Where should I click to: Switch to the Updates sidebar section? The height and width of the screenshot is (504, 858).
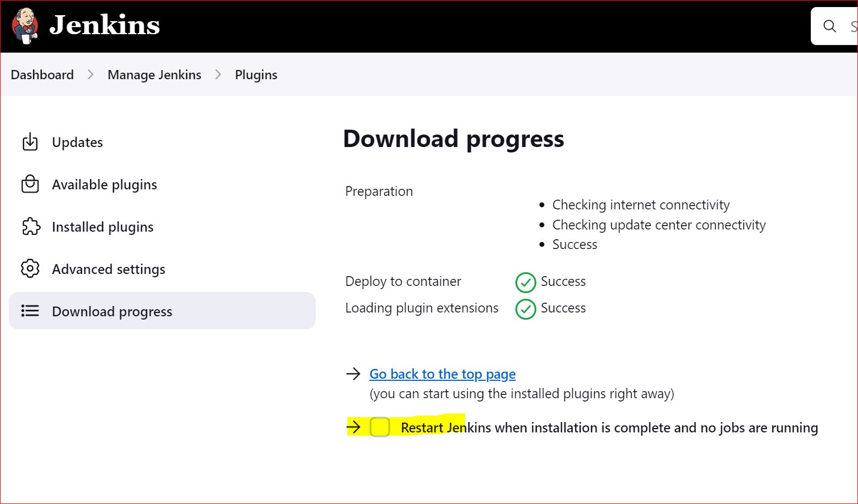[77, 142]
